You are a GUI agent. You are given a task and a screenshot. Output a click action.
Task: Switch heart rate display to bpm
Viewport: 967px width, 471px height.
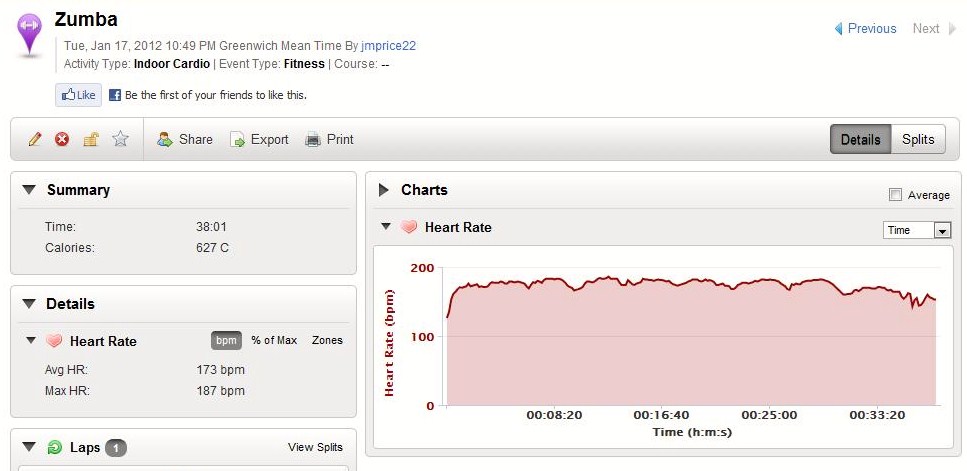(x=227, y=340)
